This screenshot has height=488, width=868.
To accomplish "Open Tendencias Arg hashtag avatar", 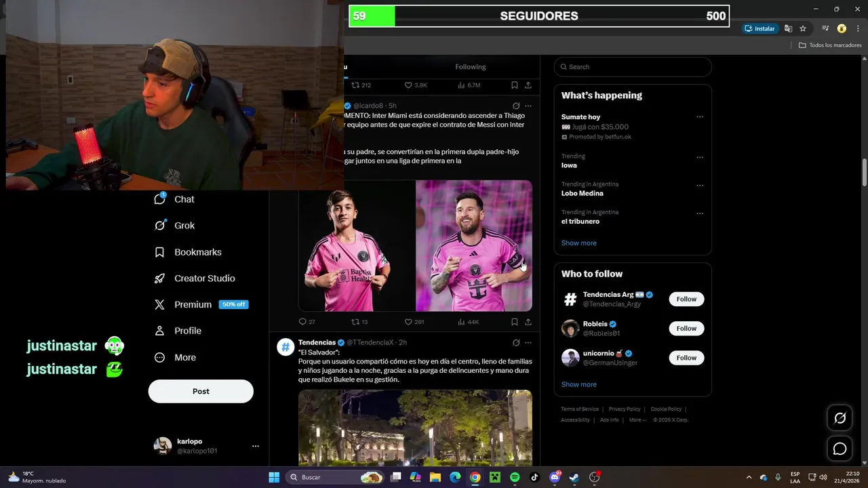I will [570, 299].
